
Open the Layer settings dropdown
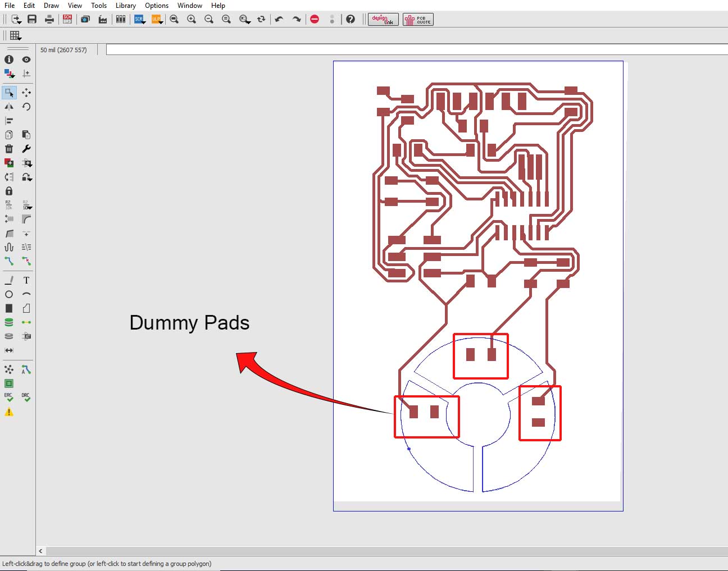pyautogui.click(x=9, y=74)
